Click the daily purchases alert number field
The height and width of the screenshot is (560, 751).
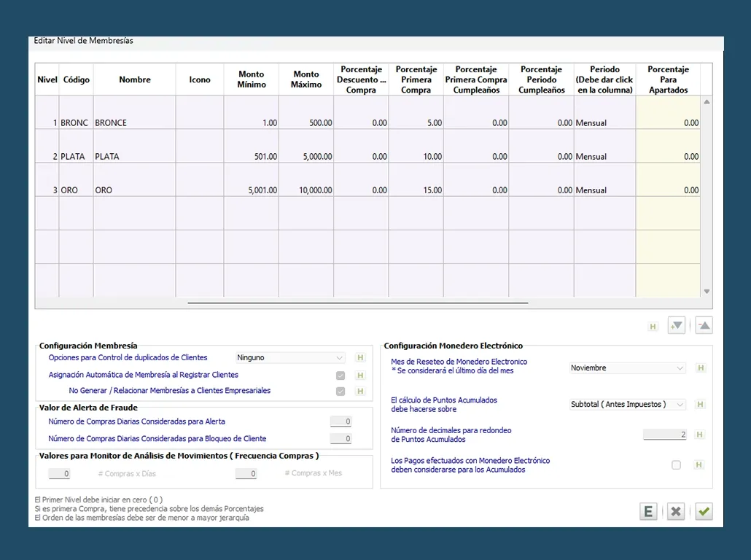click(341, 421)
